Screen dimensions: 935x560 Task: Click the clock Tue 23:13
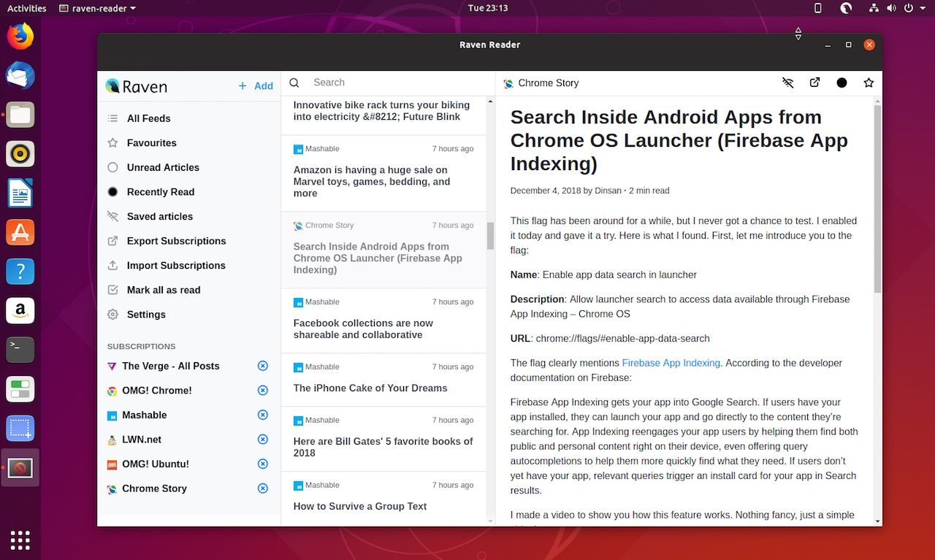click(488, 8)
